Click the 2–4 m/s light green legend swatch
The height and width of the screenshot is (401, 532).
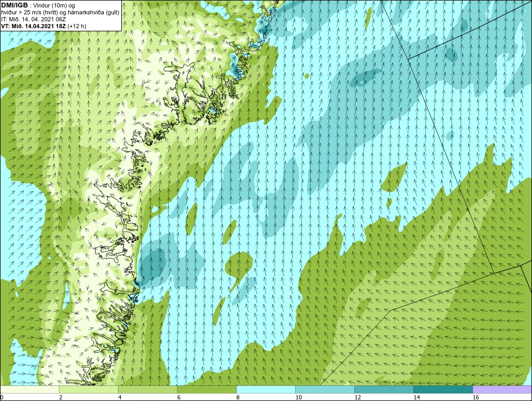coord(88,389)
